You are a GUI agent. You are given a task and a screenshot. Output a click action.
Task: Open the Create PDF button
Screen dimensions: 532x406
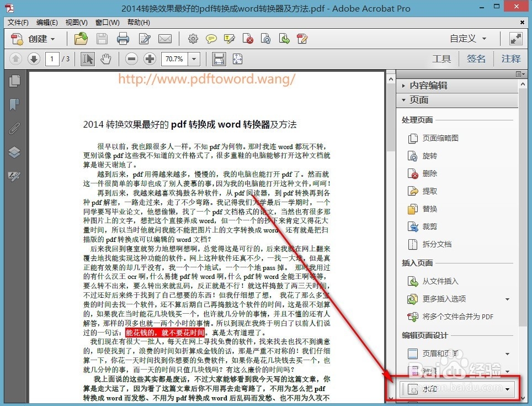point(32,39)
